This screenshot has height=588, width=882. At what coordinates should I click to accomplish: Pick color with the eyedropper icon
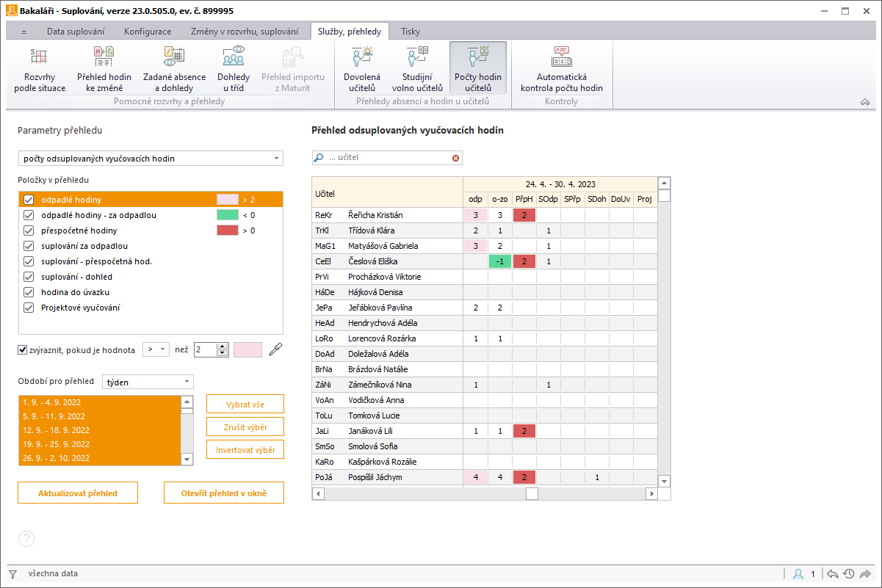[x=275, y=349]
